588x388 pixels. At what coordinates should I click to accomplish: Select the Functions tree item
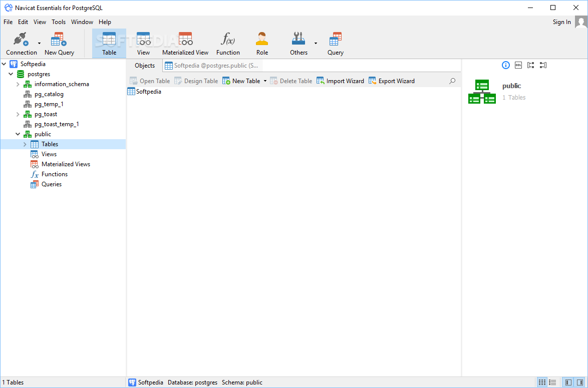(x=55, y=174)
